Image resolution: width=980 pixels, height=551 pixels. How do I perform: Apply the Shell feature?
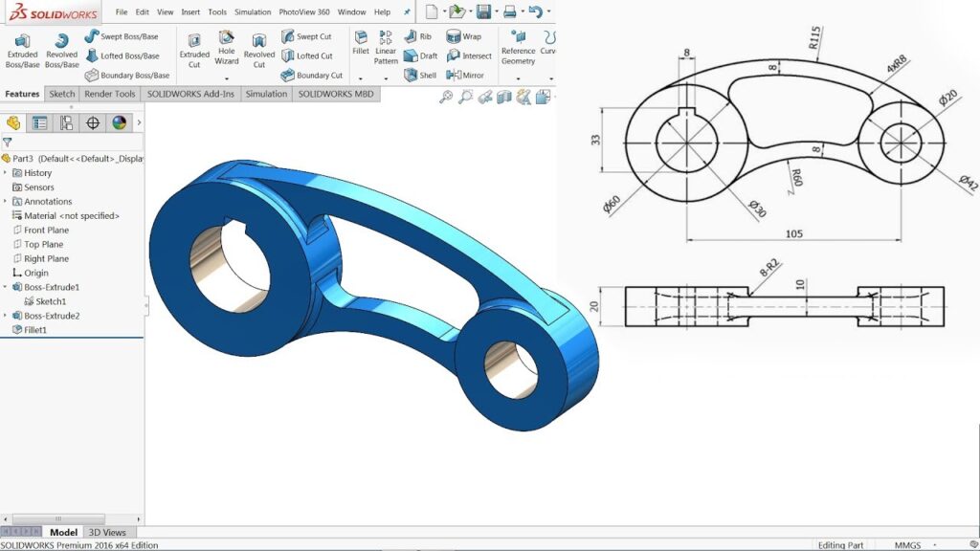420,75
